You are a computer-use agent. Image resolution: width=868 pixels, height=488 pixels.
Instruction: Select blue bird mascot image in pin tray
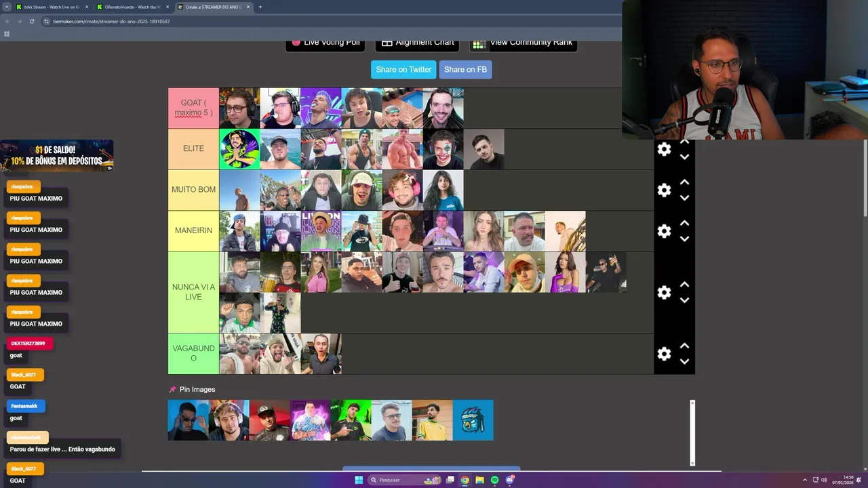pyautogui.click(x=473, y=420)
